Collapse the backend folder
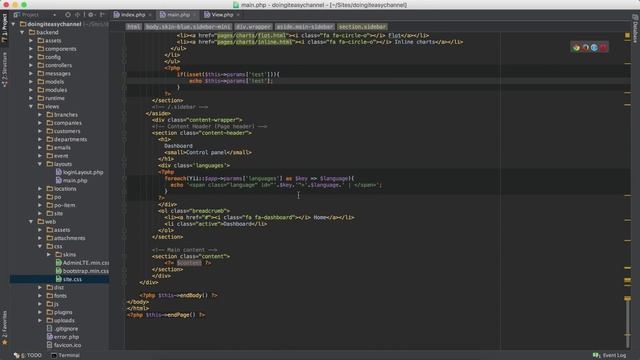The width and height of the screenshot is (640, 360). (22, 32)
